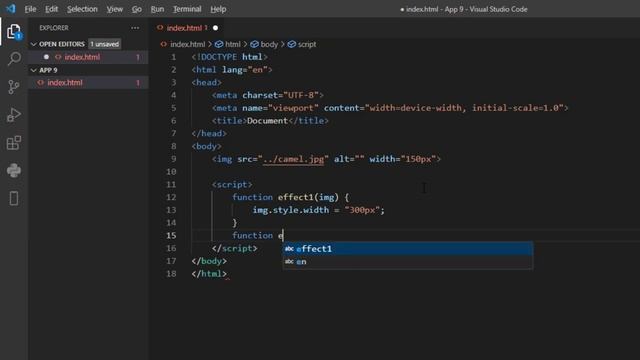The width and height of the screenshot is (640, 360).
Task: Click the '<!DOCTYPE html>' text on line 1
Action: 229,57
